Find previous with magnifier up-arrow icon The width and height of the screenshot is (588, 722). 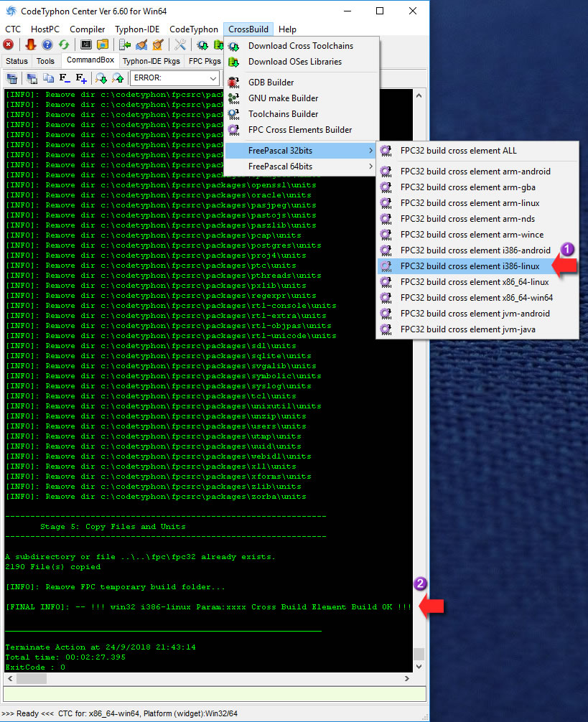tap(118, 78)
